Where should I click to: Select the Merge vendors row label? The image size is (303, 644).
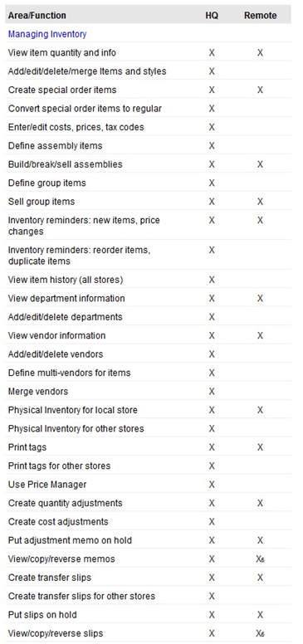38,392
